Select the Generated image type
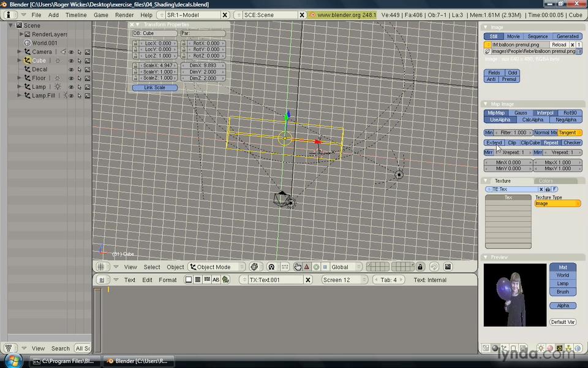 coord(567,36)
